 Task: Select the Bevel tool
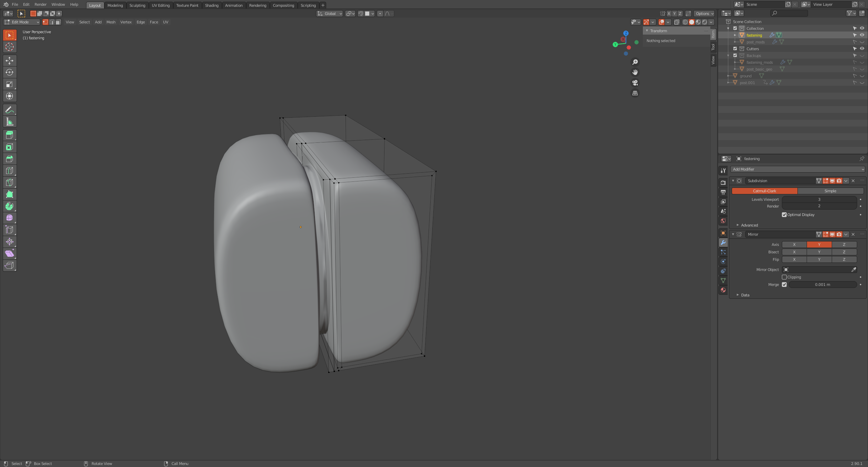tap(9, 159)
